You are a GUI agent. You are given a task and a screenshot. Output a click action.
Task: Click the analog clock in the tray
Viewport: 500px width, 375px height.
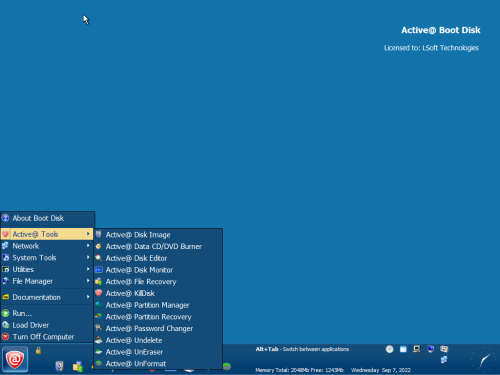pos(484,360)
